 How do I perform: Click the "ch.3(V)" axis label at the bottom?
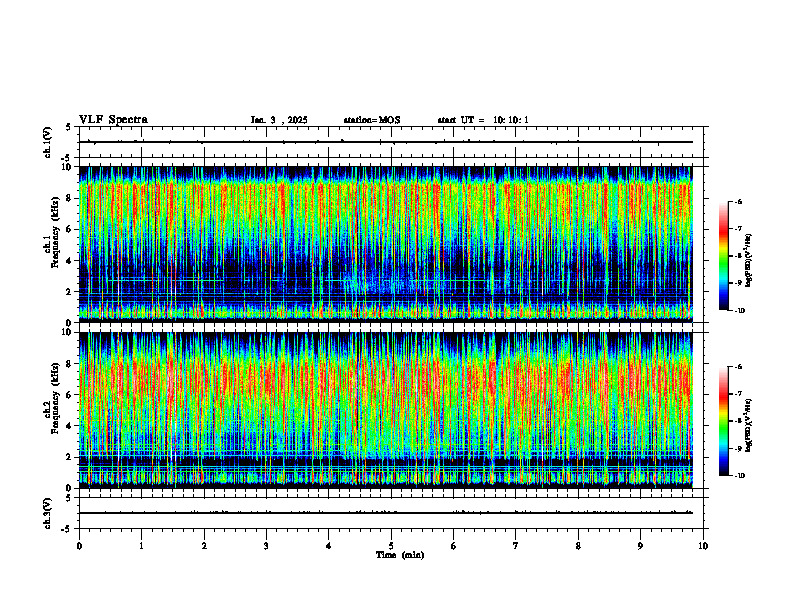point(47,513)
